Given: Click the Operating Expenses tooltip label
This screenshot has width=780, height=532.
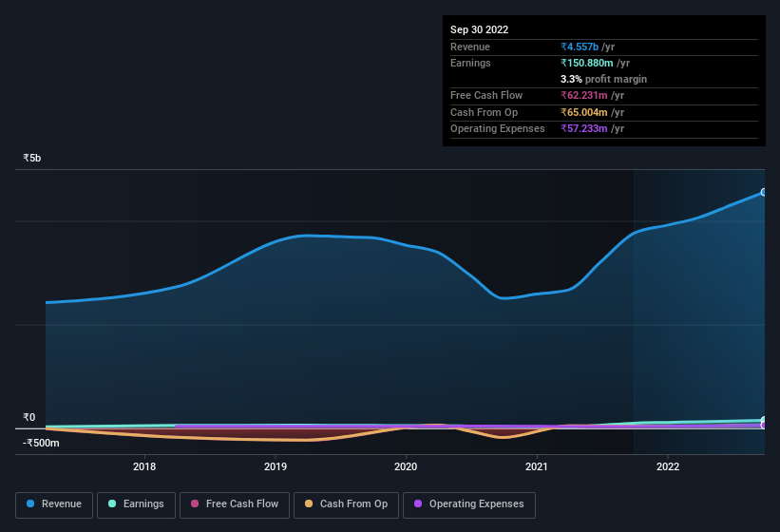Looking at the screenshot, I should (x=498, y=128).
